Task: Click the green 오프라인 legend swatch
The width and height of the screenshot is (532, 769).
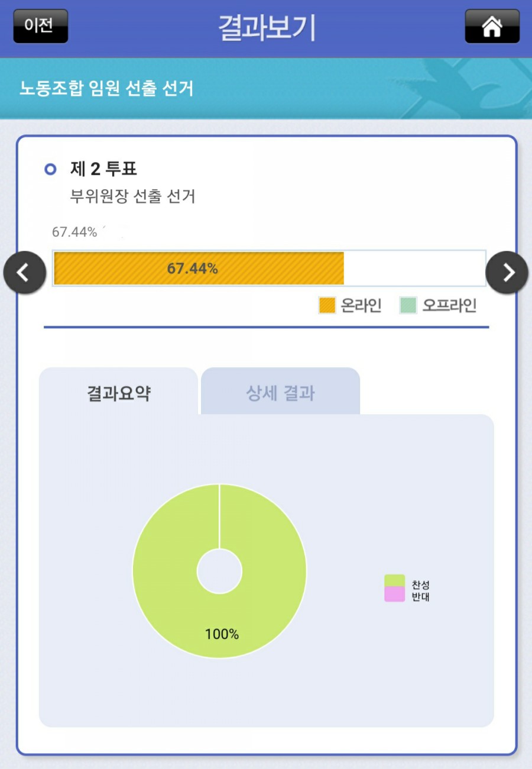Action: pyautogui.click(x=408, y=305)
